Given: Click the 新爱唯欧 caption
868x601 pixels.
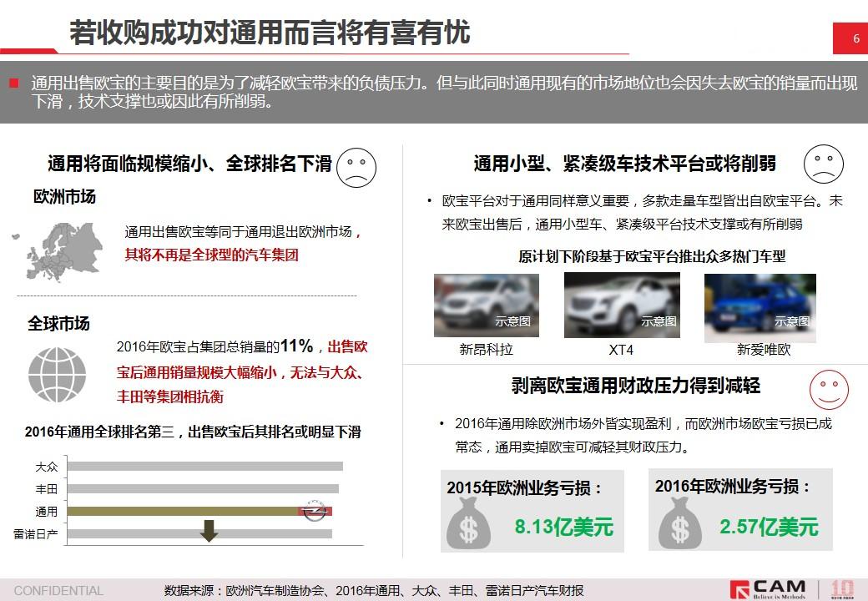Looking at the screenshot, I should tap(764, 350).
